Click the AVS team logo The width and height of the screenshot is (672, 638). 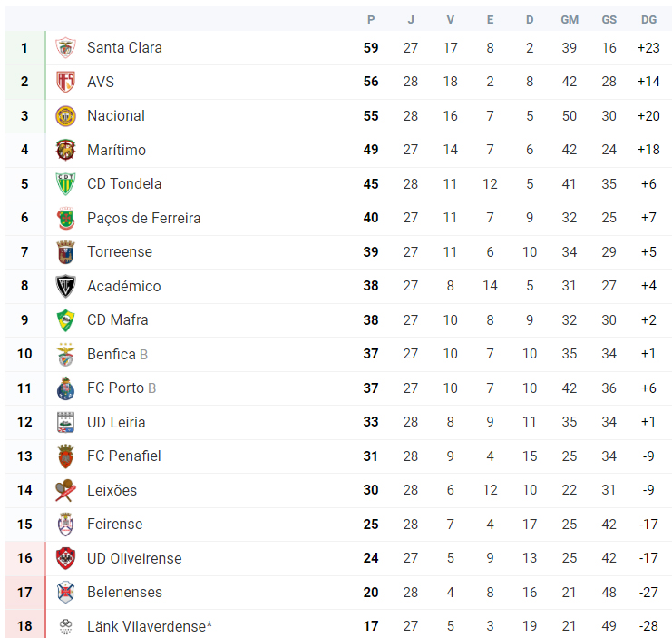(x=65, y=82)
